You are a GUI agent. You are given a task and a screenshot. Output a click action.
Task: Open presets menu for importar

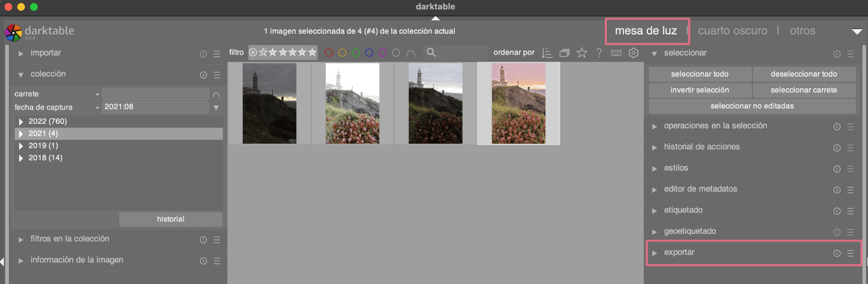point(217,54)
